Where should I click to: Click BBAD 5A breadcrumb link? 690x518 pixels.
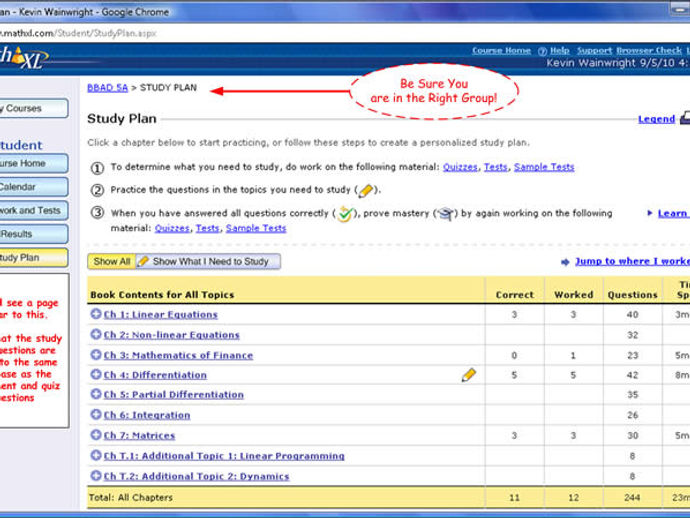coord(107,88)
